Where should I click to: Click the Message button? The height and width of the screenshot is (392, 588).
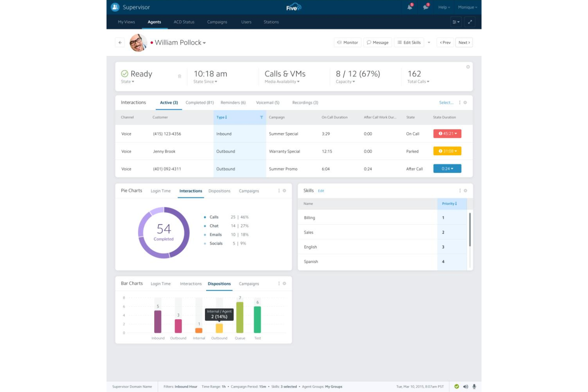pos(378,42)
